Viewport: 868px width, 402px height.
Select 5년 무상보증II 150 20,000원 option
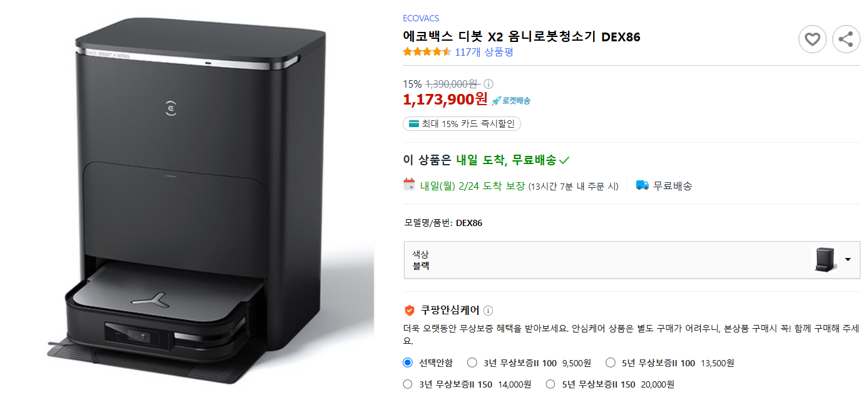pos(550,384)
